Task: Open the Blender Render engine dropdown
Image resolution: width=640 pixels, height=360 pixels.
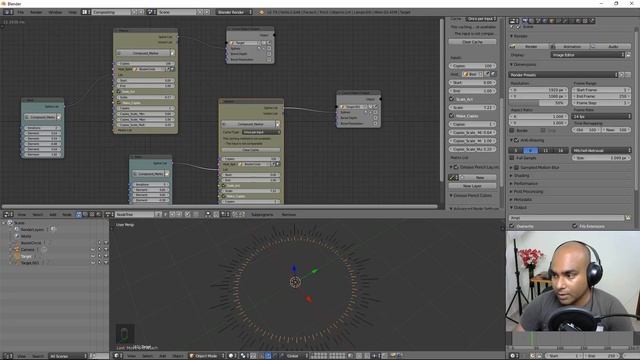Action: (x=234, y=12)
